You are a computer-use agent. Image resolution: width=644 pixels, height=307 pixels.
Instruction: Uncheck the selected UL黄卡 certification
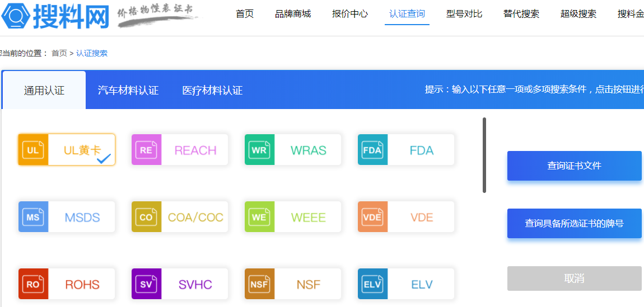click(x=67, y=150)
